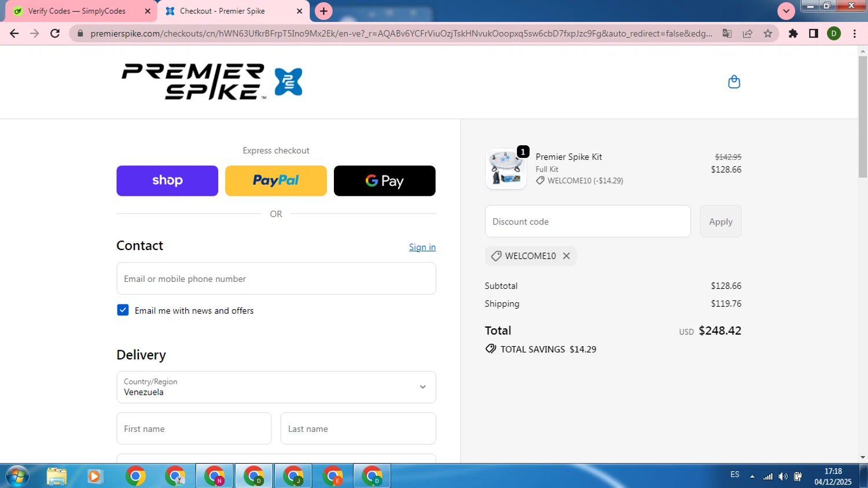Click the browser forward arrow

35,34
